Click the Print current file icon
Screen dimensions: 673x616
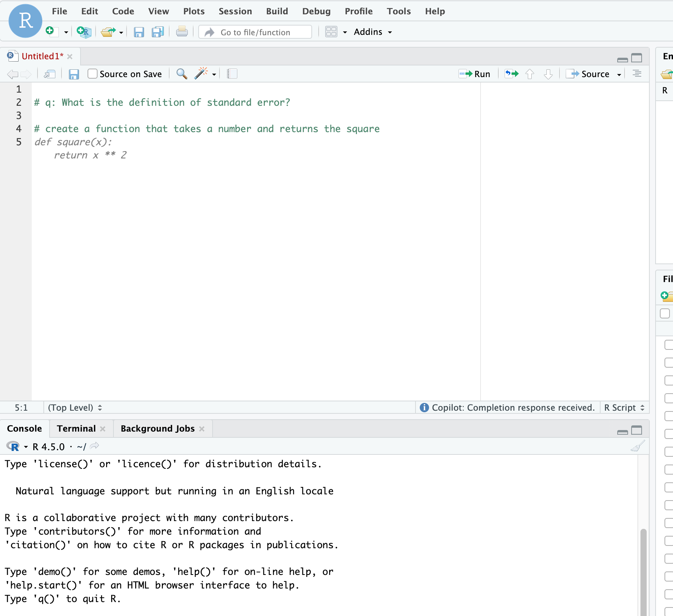(182, 32)
